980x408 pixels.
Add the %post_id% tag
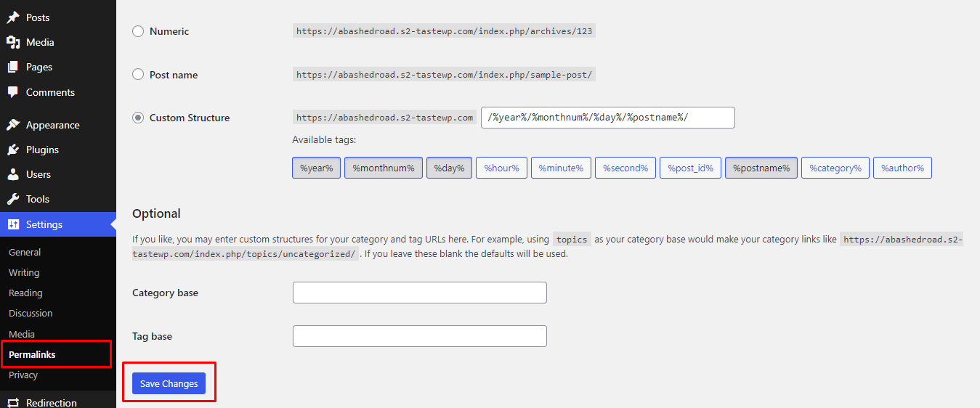point(690,168)
